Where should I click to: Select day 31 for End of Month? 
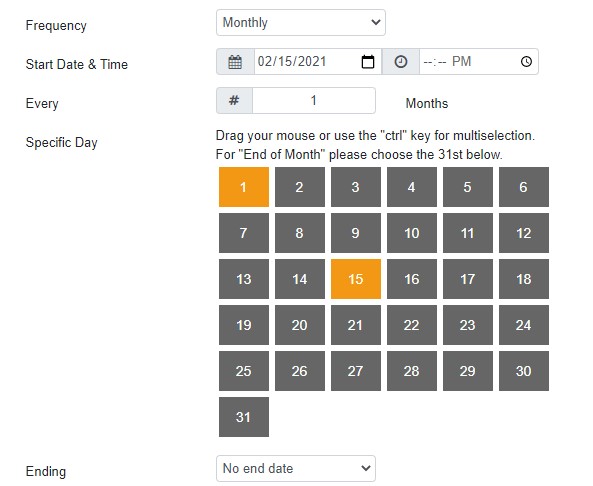pyautogui.click(x=244, y=417)
